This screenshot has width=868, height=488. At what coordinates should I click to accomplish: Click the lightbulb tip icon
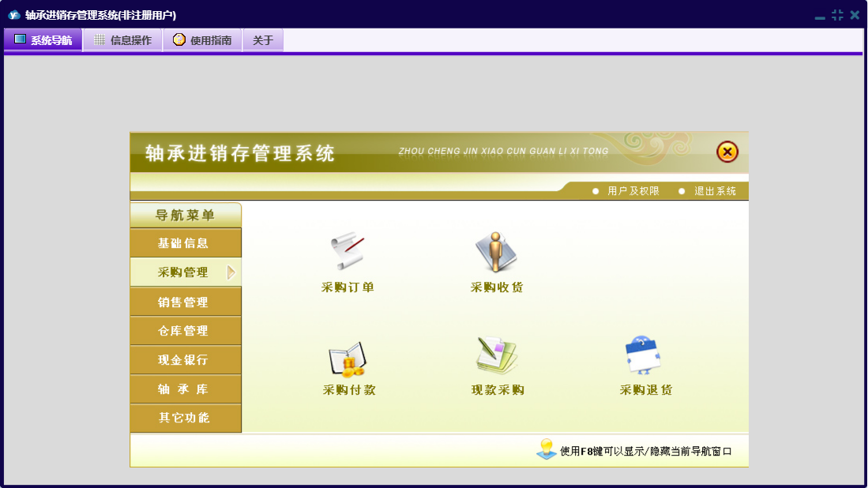pyautogui.click(x=546, y=449)
